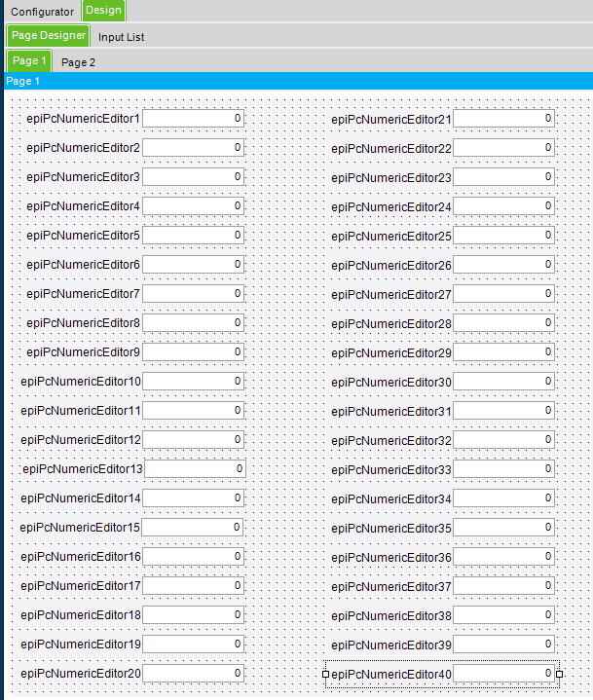Select the epiPcNumericEditor30 numeric box
The image size is (593, 700).
(x=504, y=382)
